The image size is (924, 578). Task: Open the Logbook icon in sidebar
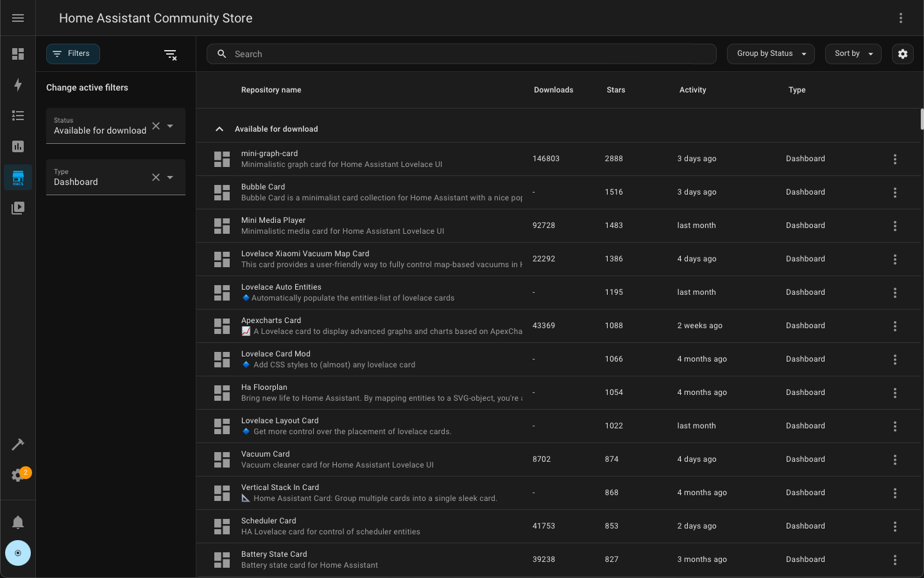pos(18,116)
